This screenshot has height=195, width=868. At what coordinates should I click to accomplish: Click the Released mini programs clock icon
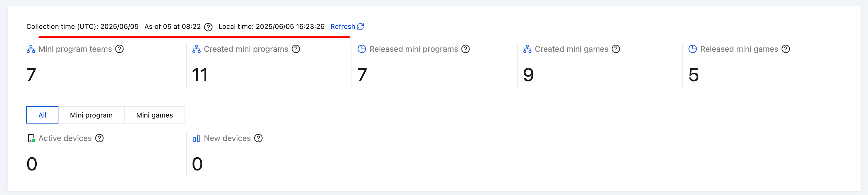(362, 49)
